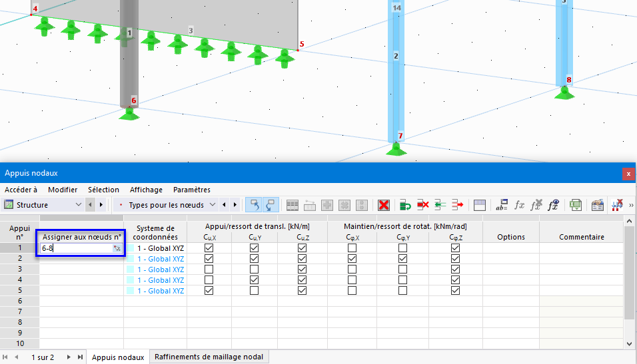Go to last page button
This screenshot has height=364, width=637.
(80, 357)
